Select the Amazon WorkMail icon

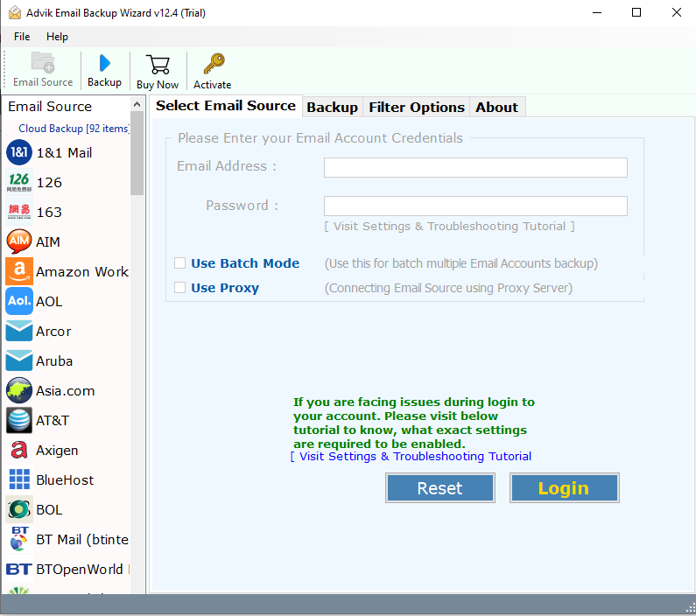(19, 271)
